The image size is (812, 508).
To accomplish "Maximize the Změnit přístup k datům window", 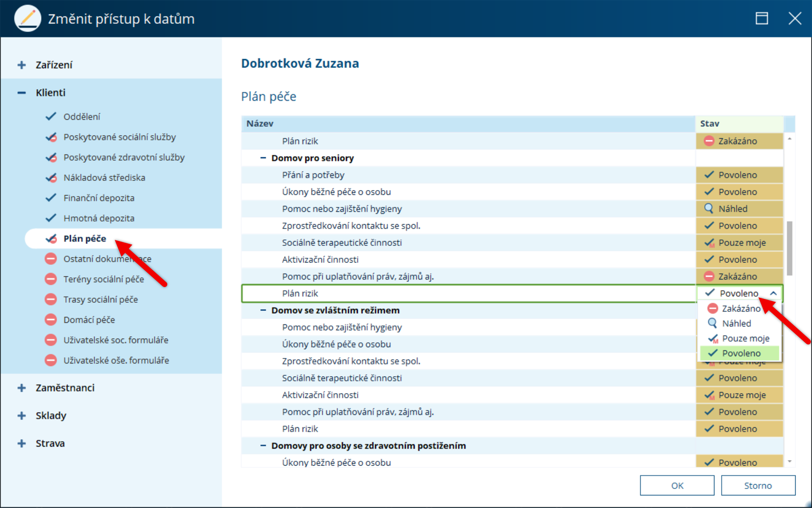I will (x=762, y=18).
